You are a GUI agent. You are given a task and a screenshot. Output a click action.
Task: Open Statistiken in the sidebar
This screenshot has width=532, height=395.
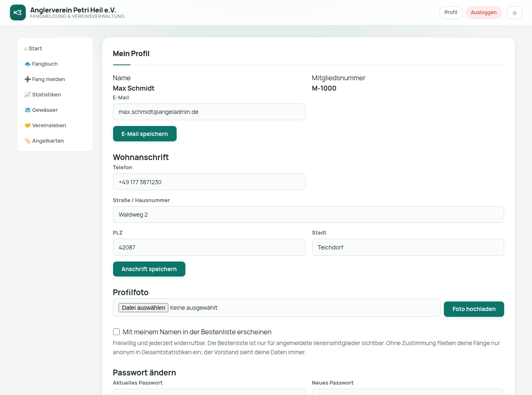click(55, 95)
